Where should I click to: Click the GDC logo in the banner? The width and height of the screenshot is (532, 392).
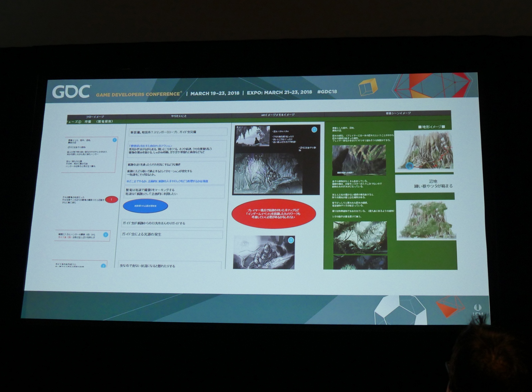click(71, 92)
